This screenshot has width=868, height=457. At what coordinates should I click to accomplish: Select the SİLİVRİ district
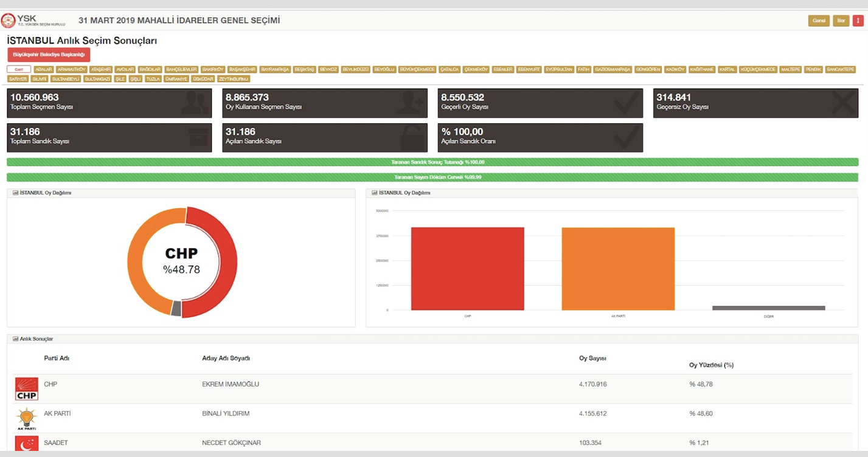[x=40, y=79]
